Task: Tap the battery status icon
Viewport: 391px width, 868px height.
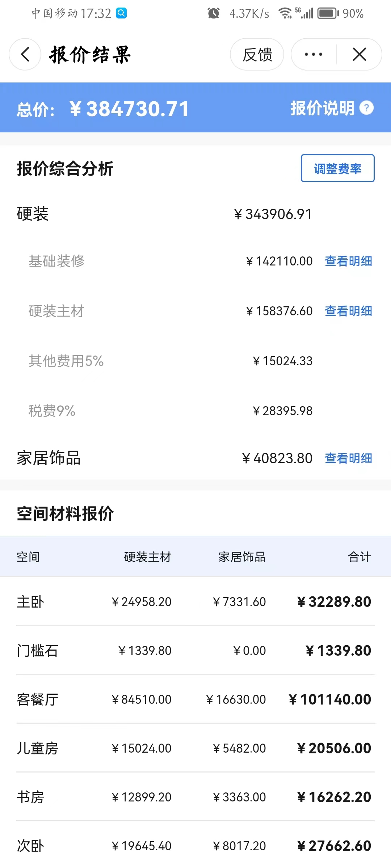Action: [328, 13]
